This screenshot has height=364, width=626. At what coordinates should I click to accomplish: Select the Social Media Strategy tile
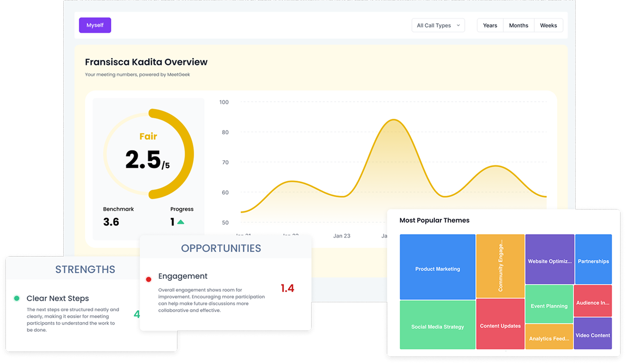437,325
